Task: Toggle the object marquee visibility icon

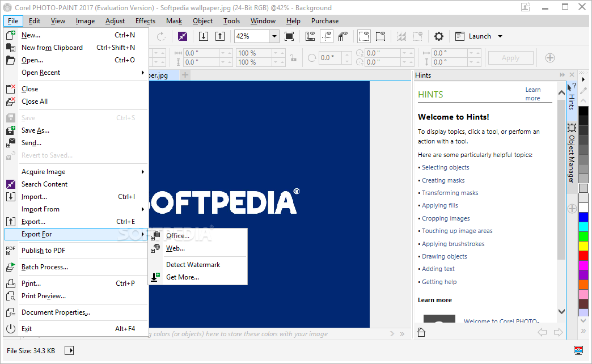Action: (x=380, y=36)
